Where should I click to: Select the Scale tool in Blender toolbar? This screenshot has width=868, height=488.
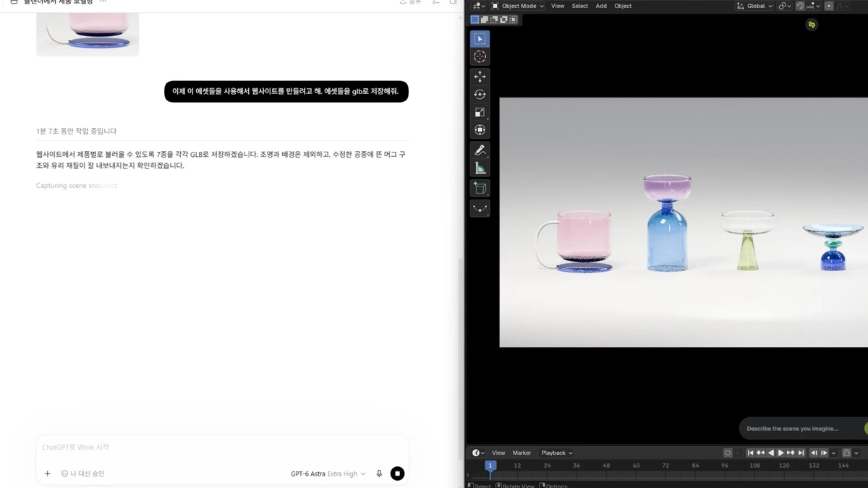(x=480, y=112)
